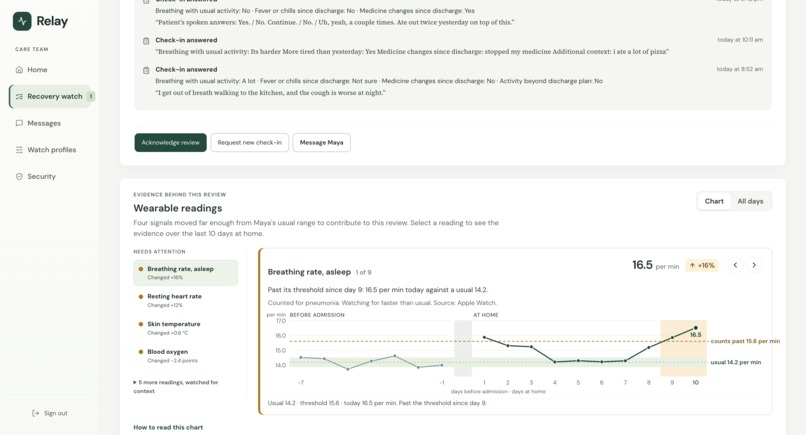
Task: Click 'usual 14.2 per min' label
Action: [x=736, y=362]
